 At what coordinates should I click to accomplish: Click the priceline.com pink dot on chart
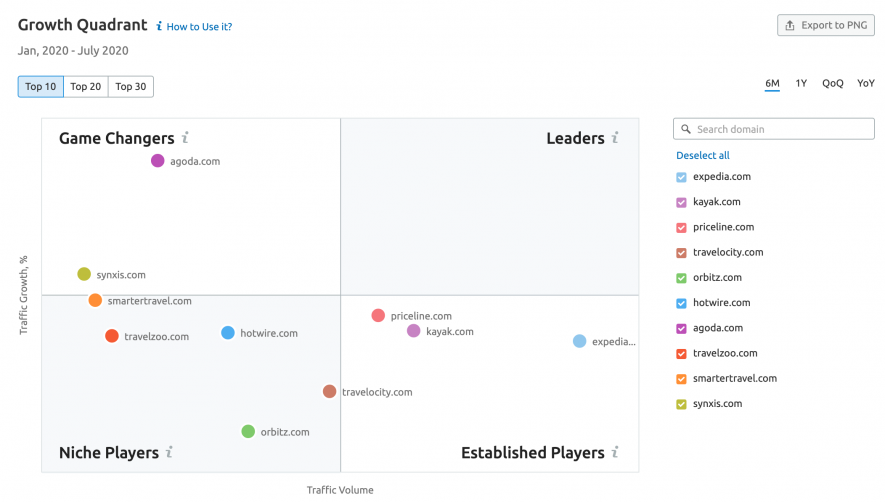[378, 316]
